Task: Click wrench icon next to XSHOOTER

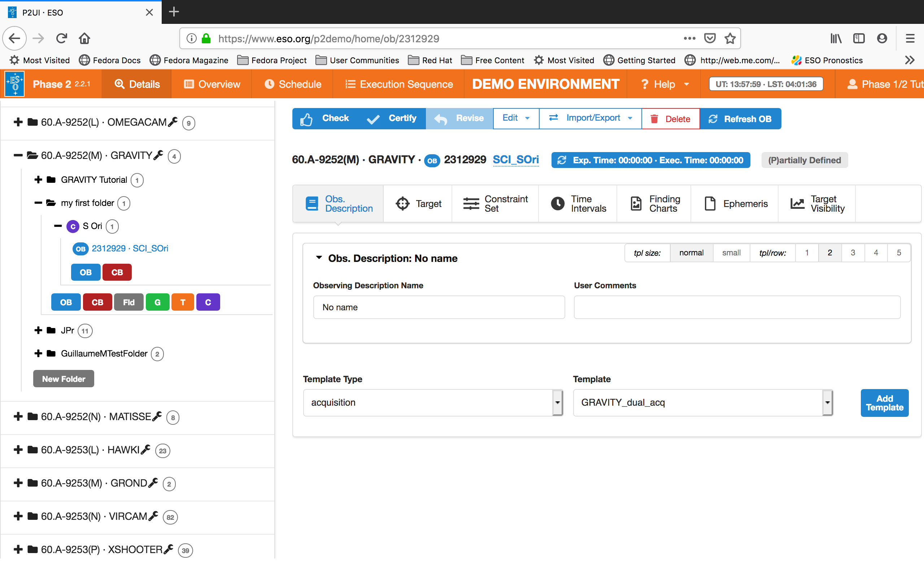Action: point(169,549)
